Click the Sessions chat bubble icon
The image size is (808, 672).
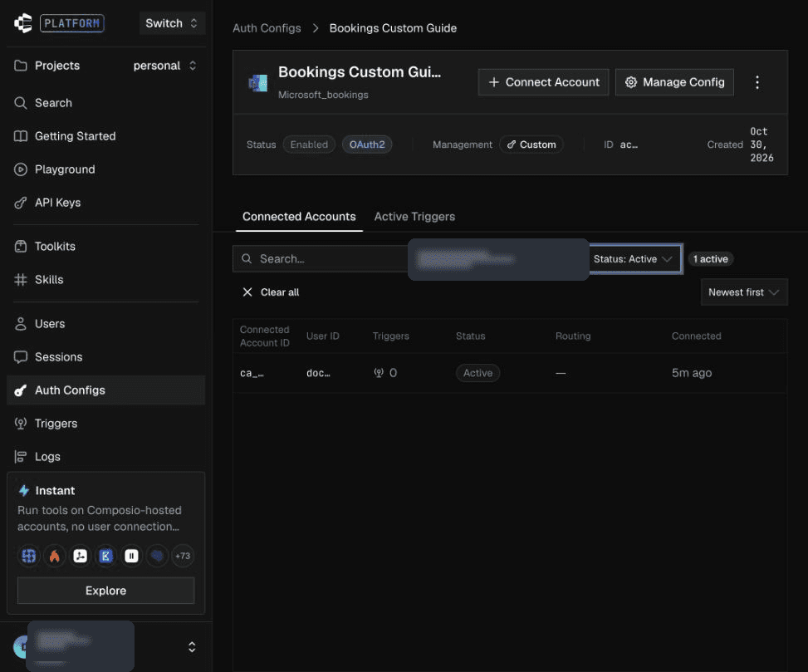(21, 356)
